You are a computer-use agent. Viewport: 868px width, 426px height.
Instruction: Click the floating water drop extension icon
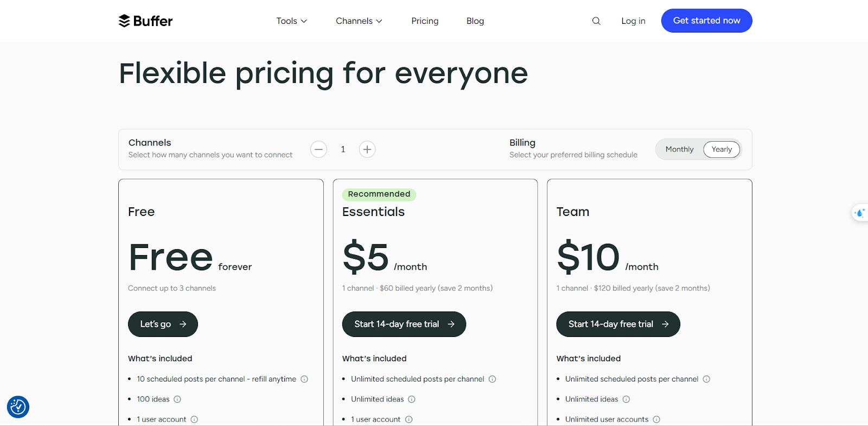coord(860,213)
